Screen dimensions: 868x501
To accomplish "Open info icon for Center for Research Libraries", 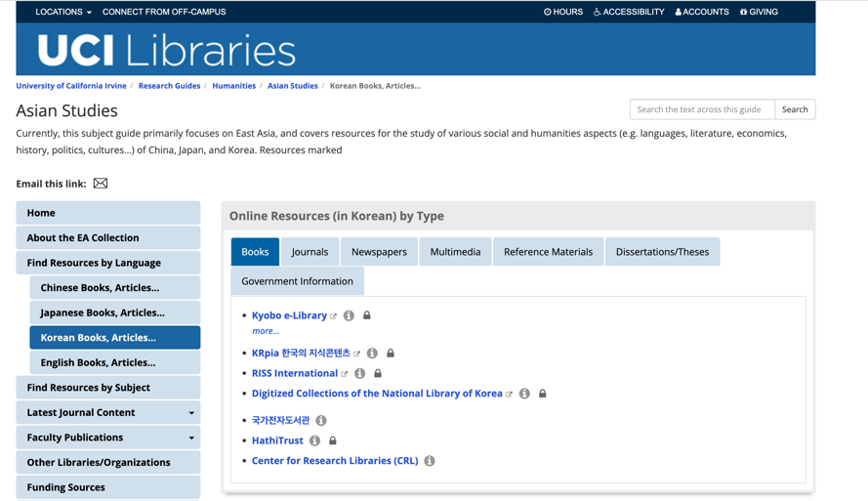I will [x=430, y=461].
